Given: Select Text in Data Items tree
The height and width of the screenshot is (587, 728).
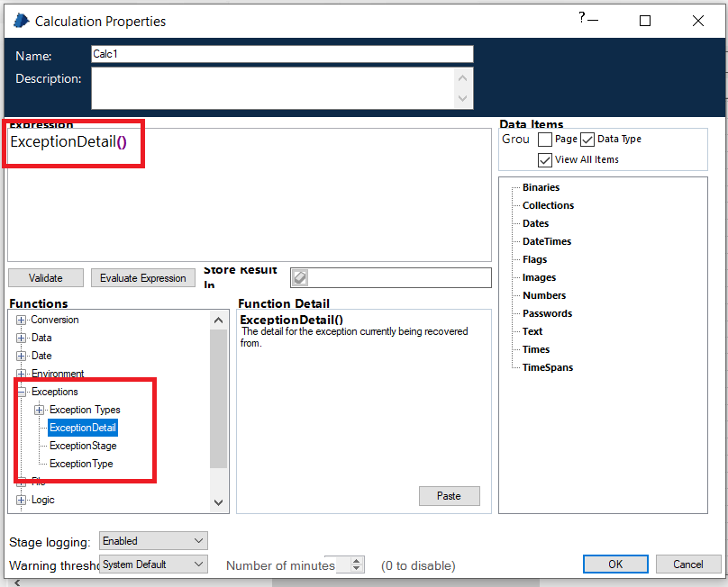Looking at the screenshot, I should pos(532,331).
